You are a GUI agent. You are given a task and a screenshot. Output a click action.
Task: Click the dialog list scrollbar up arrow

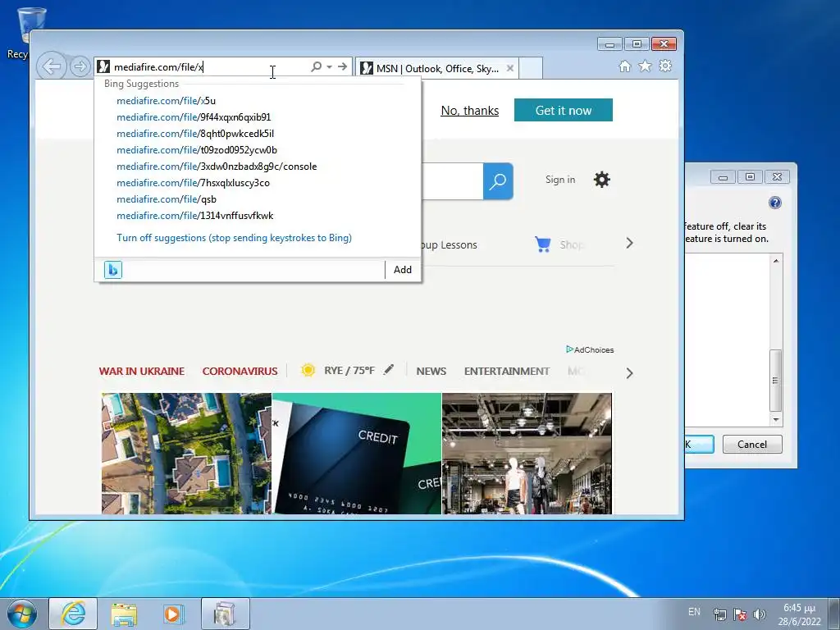[776, 261]
